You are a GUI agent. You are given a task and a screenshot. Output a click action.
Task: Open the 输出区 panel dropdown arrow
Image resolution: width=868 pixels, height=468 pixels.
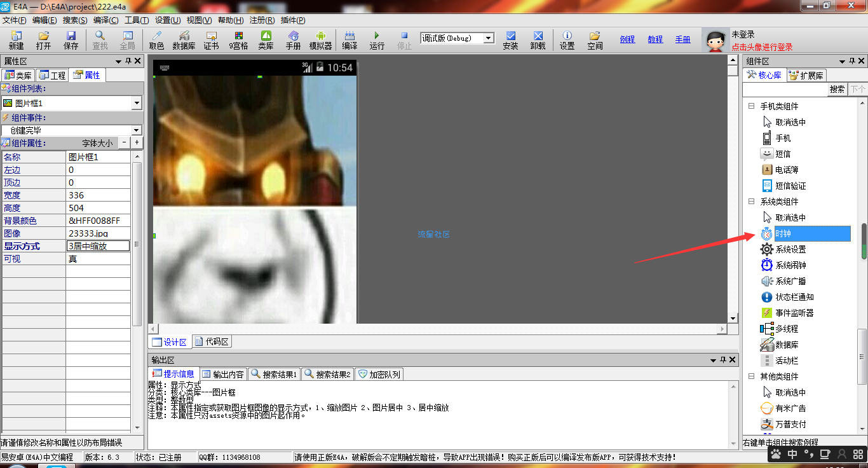point(713,360)
